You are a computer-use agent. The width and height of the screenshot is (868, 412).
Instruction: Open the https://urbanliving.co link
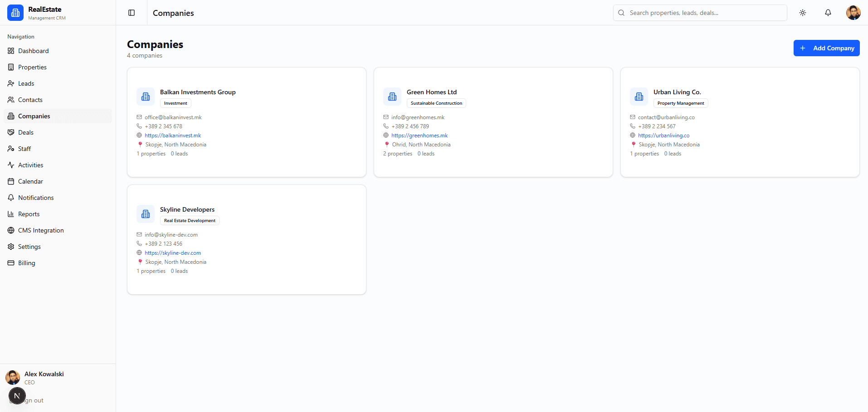[663, 136]
